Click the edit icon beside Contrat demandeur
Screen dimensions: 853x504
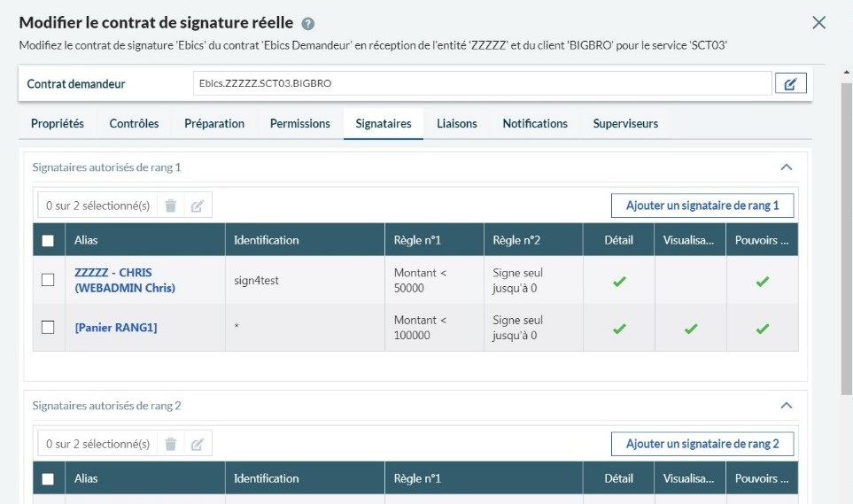coord(790,84)
